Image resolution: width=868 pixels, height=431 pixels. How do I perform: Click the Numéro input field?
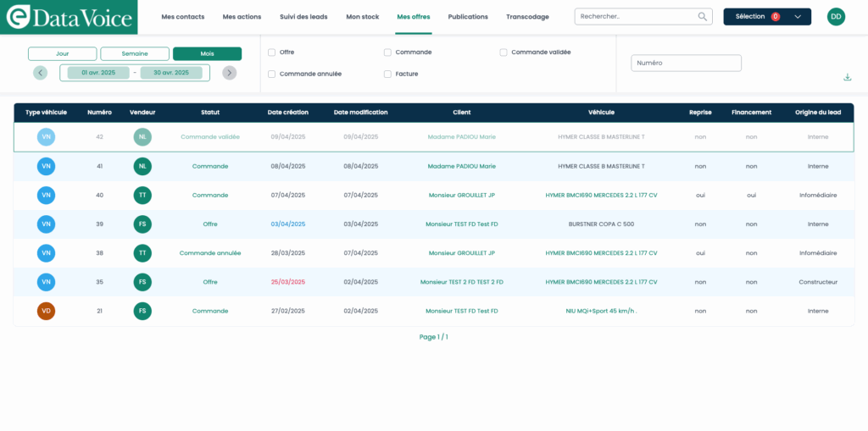pos(686,64)
